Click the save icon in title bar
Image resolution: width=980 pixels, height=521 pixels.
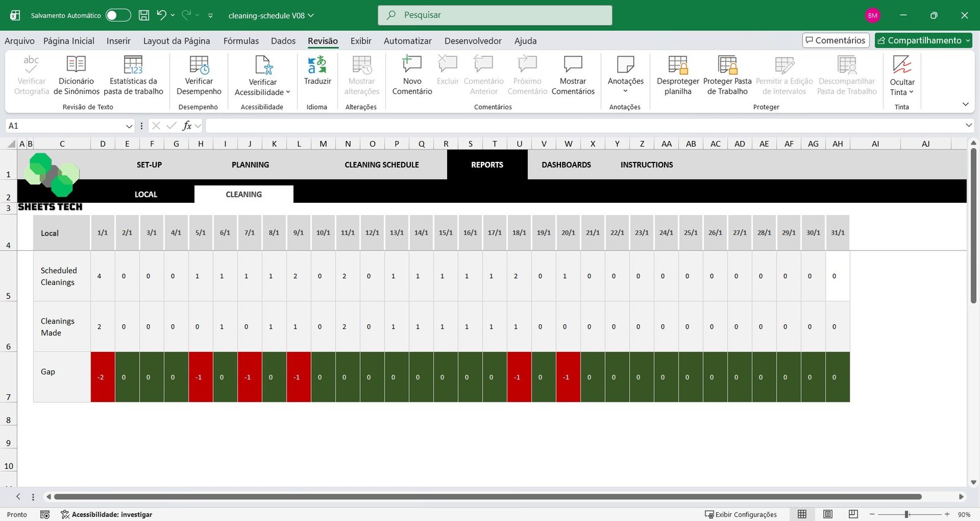click(144, 15)
